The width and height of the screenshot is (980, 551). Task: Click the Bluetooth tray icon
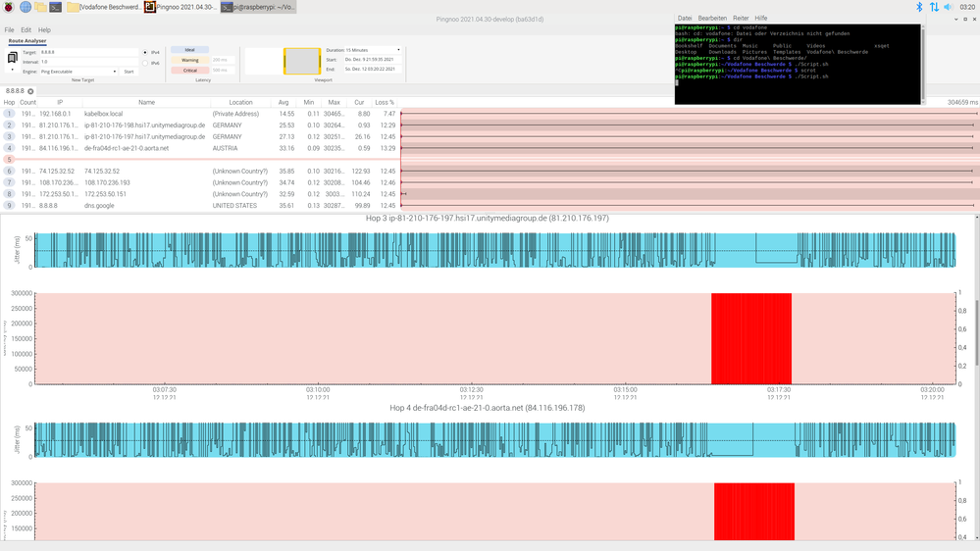[x=919, y=7]
